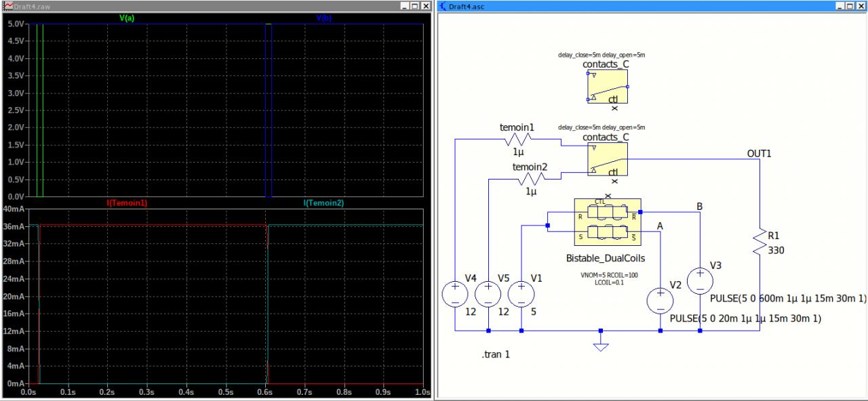Click the V3 pulse source symbol

click(x=700, y=280)
